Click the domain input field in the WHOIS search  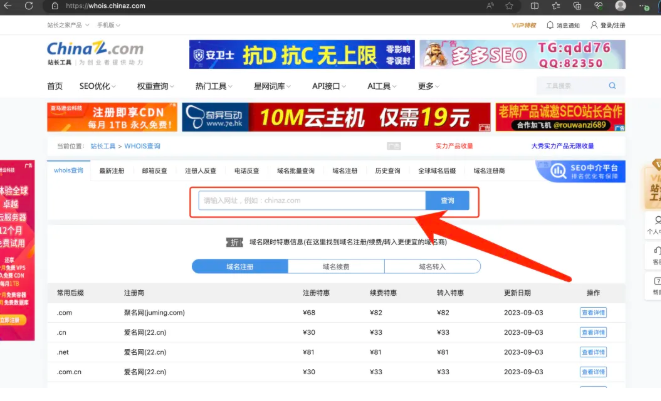click(x=311, y=200)
